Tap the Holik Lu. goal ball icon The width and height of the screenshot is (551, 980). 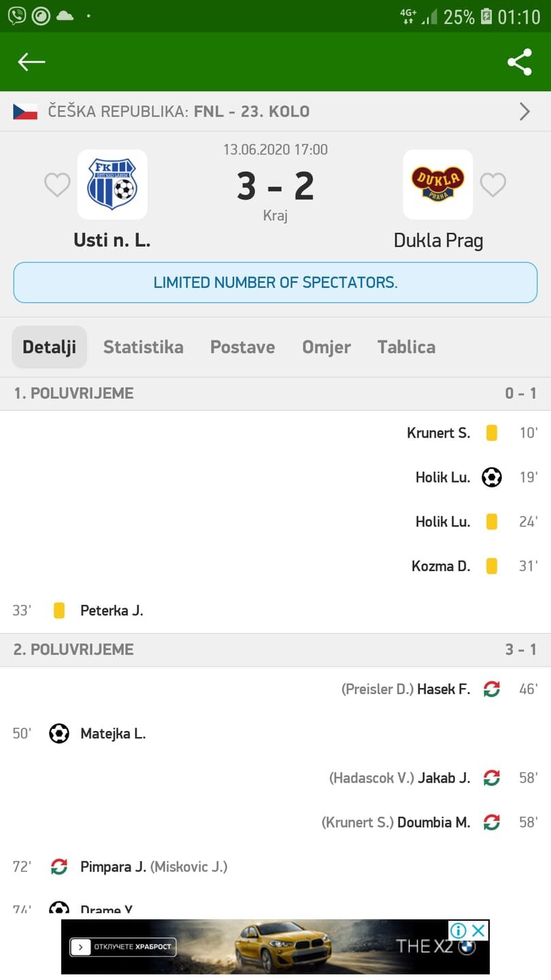coord(492,477)
